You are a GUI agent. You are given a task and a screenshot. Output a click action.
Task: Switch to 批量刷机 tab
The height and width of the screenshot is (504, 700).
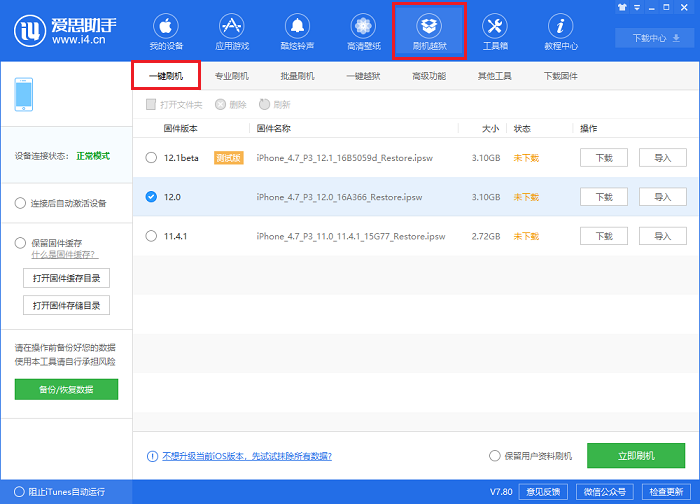click(x=297, y=76)
